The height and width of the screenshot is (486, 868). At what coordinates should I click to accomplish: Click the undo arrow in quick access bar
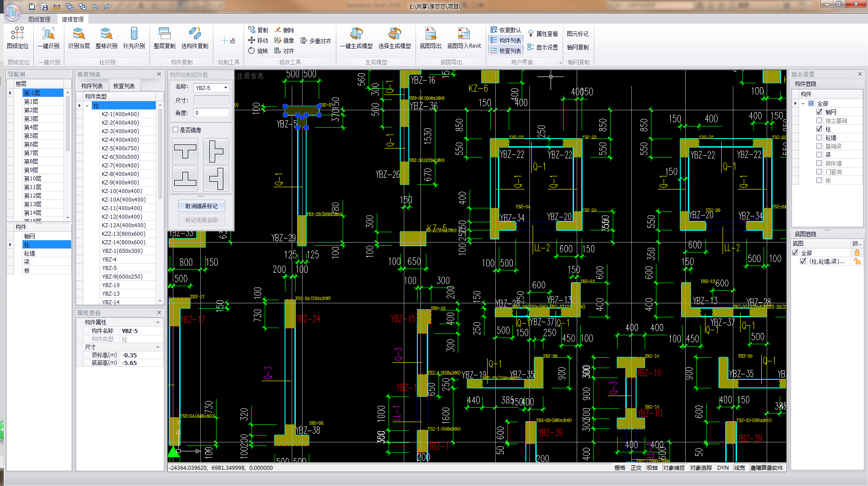95,7
